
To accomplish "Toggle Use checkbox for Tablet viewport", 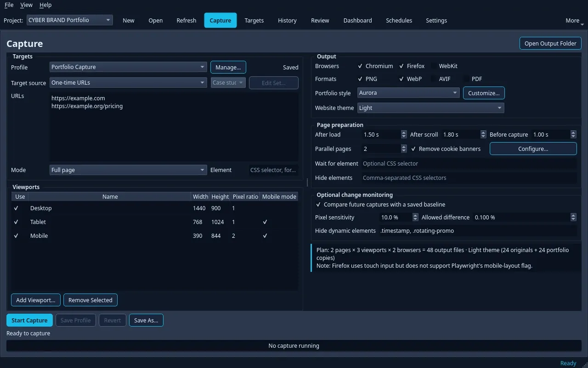I will pos(16,222).
